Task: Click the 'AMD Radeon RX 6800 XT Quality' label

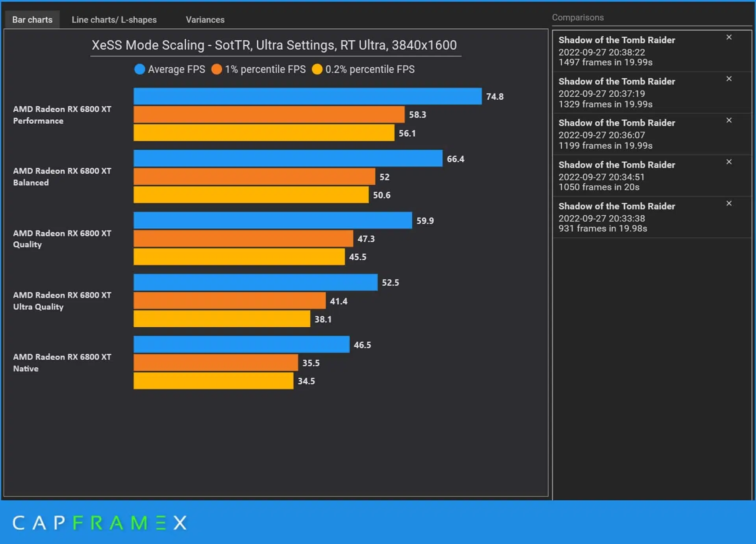Action: tap(62, 239)
